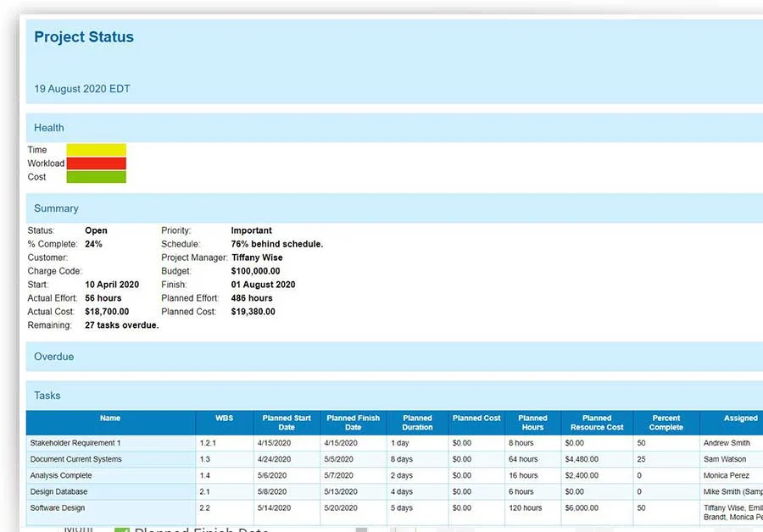Click the Summary section header
This screenshot has width=763, height=532.
[394, 208]
